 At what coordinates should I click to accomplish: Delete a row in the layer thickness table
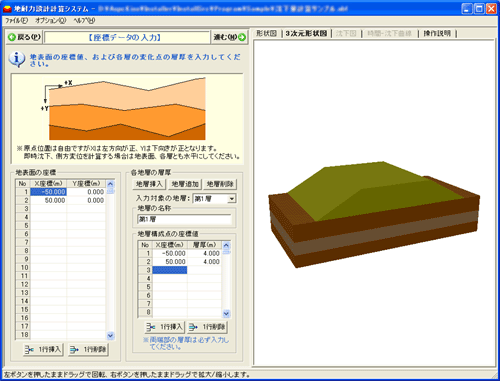tap(207, 327)
